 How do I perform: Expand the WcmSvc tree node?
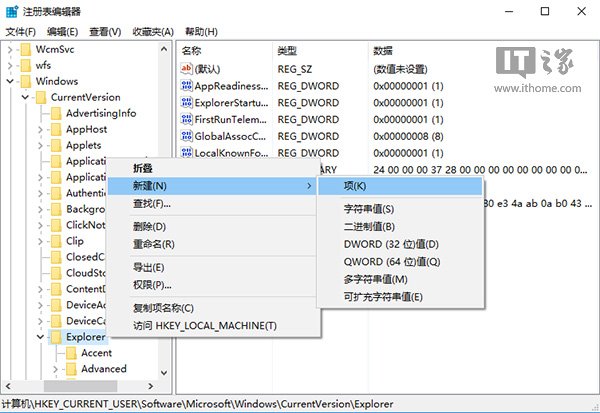[x=10, y=50]
